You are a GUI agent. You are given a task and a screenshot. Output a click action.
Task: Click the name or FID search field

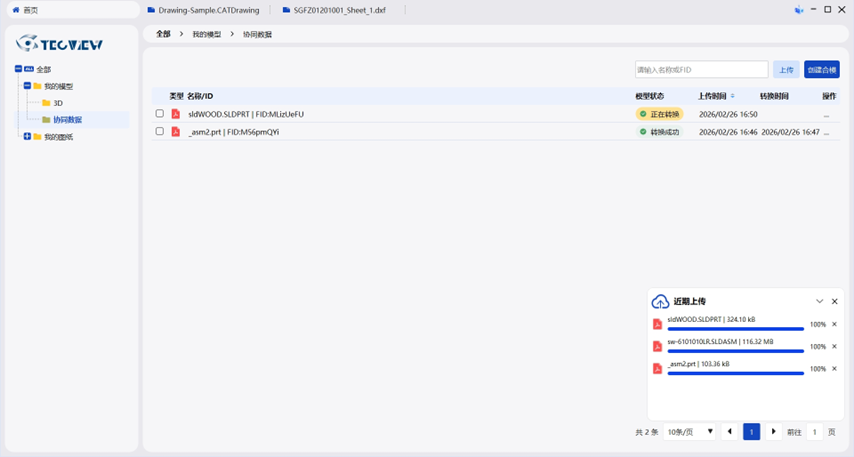(701, 70)
